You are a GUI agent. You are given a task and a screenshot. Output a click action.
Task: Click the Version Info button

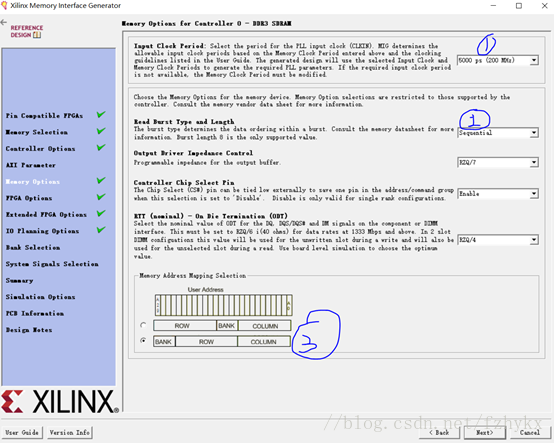[x=70, y=432]
